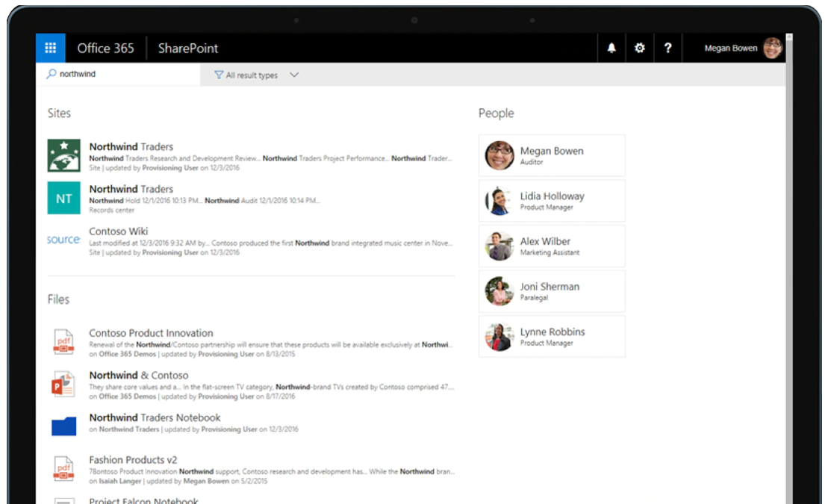Click Isaiah Langer in Fashion Products details
This screenshot has height=504, width=828.
tap(120, 482)
